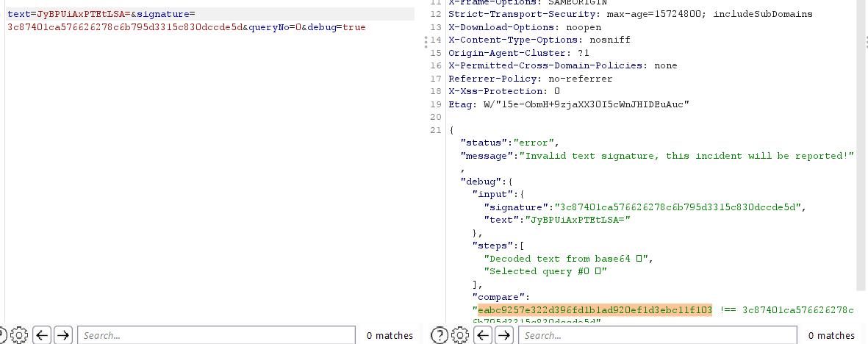Screen dimensions: 868x344
Task: Click the highlighted eabc9257 hash in compare
Action: pos(594,310)
